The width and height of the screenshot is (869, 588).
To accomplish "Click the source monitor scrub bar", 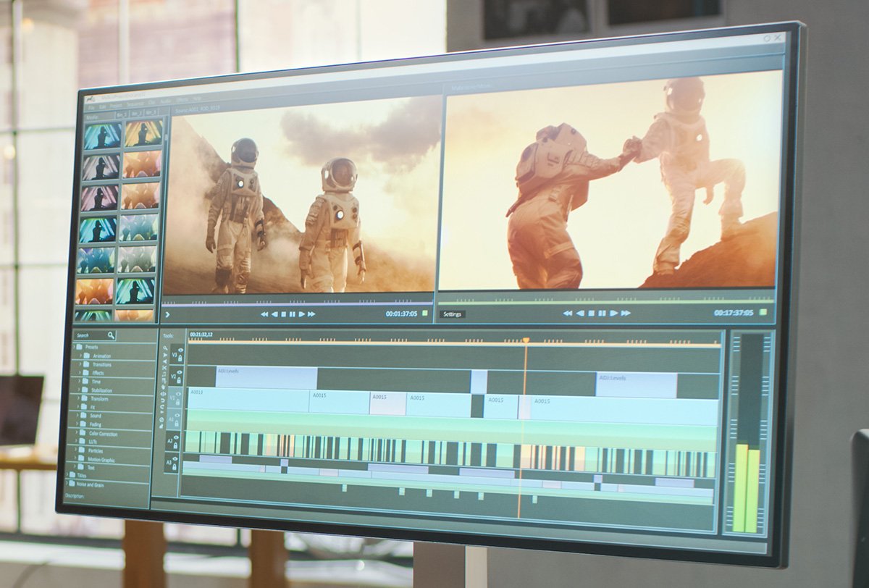I will (x=297, y=303).
